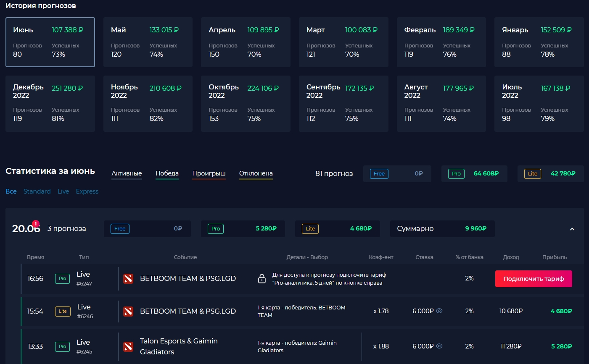Click the Lite badge in the 15:54 row
Image resolution: width=589 pixels, height=364 pixels.
(63, 312)
